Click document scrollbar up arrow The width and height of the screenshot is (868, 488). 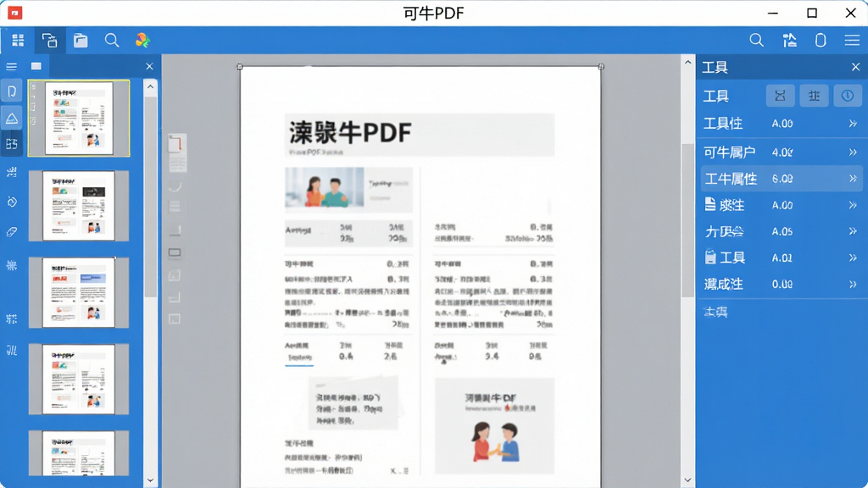pyautogui.click(x=687, y=63)
